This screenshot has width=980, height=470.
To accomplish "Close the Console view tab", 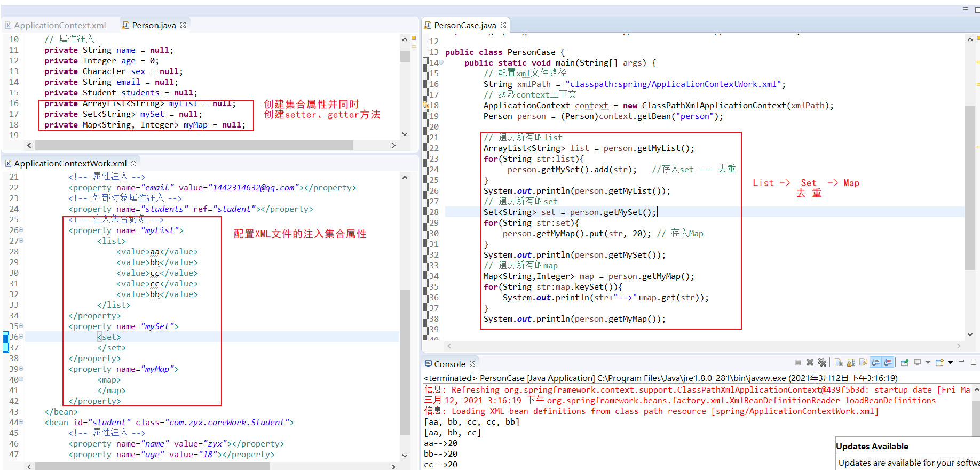I will pos(472,364).
